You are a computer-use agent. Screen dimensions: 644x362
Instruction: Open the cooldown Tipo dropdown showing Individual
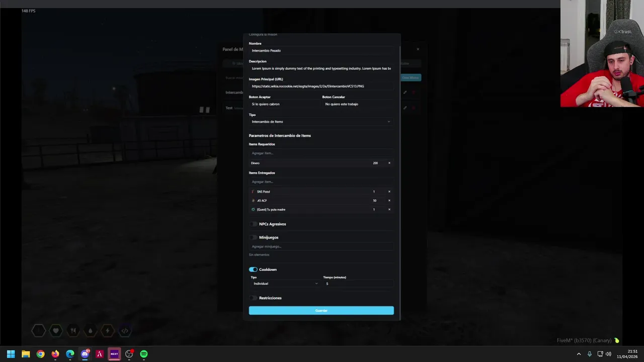tap(285, 284)
